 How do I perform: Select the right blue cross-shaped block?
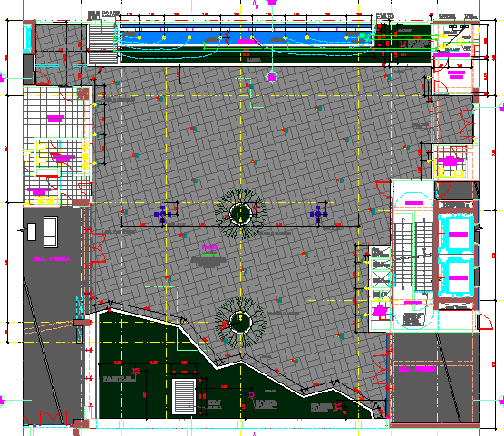click(x=318, y=214)
